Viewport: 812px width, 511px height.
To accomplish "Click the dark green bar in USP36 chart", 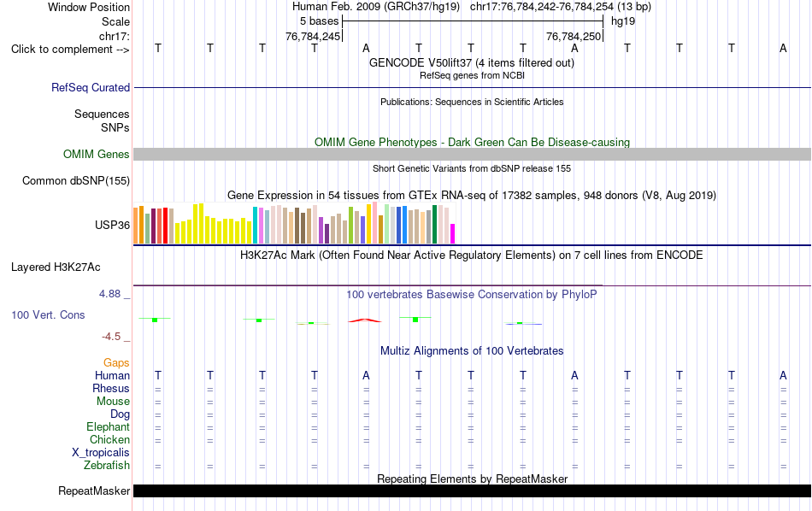I will [434, 224].
